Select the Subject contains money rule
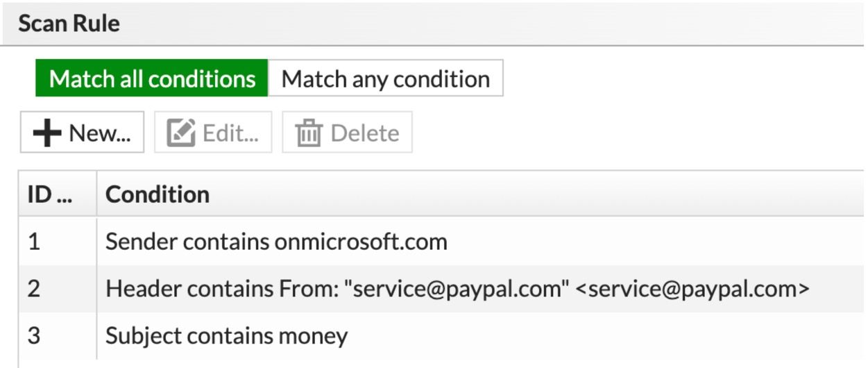 tap(226, 336)
